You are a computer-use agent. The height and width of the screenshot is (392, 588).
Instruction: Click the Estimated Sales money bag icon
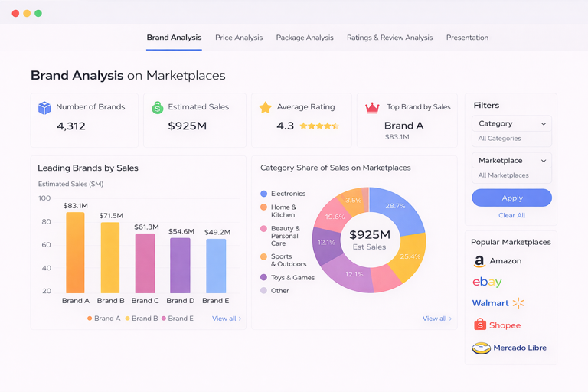point(157,108)
